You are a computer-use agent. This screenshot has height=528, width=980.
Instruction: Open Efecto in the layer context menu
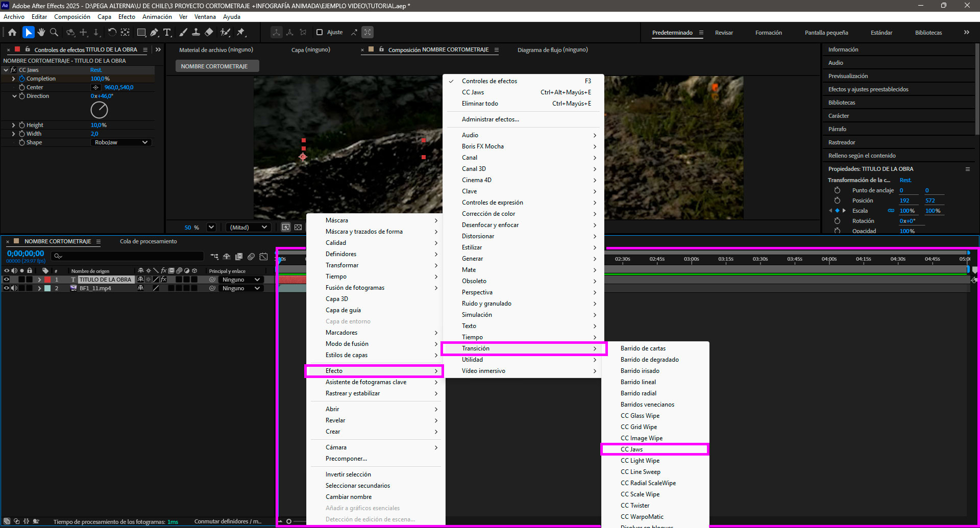[x=375, y=371]
